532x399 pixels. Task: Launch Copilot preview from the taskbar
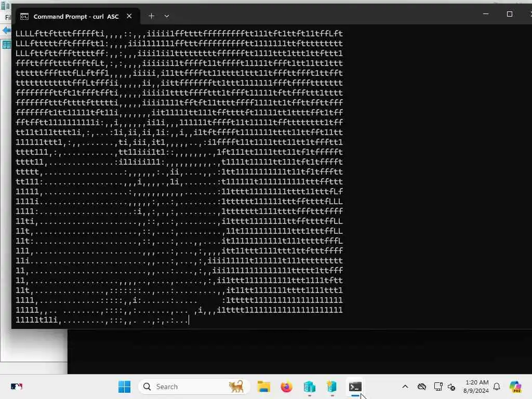[x=515, y=387]
